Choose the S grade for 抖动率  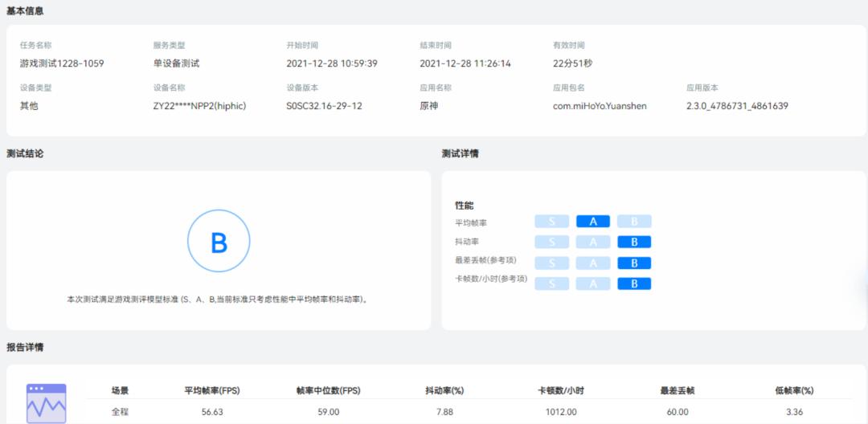click(552, 242)
